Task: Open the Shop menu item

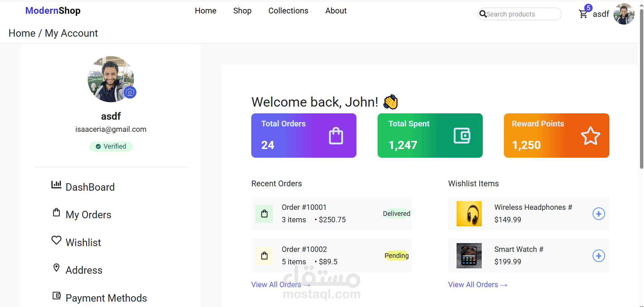Action: [x=242, y=11]
